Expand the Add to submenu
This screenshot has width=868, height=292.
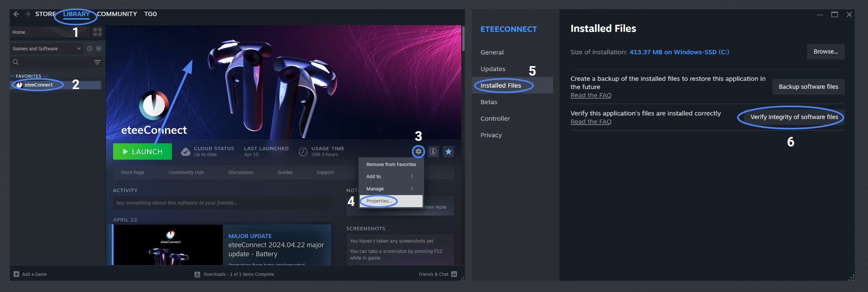click(x=391, y=176)
